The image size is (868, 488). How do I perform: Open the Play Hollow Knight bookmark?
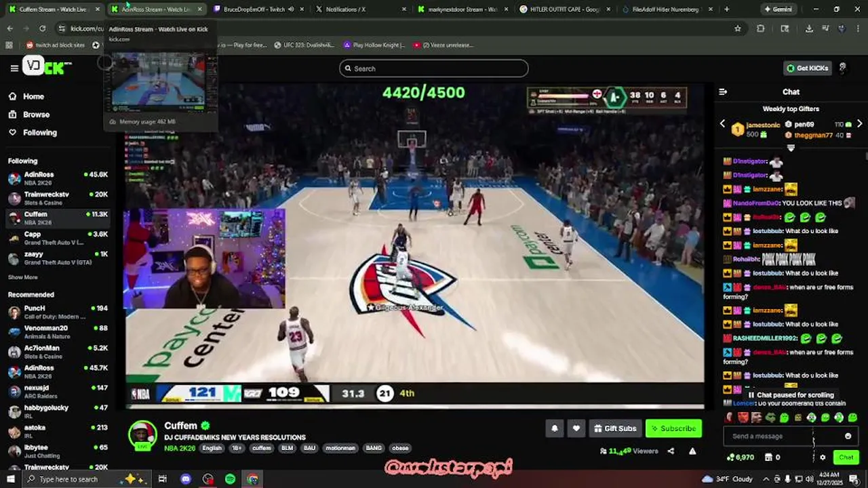point(374,45)
